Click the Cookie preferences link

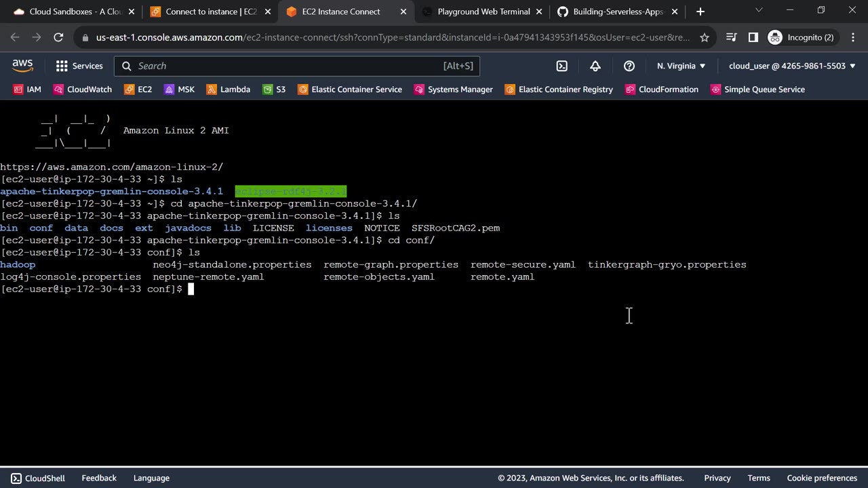(822, 478)
